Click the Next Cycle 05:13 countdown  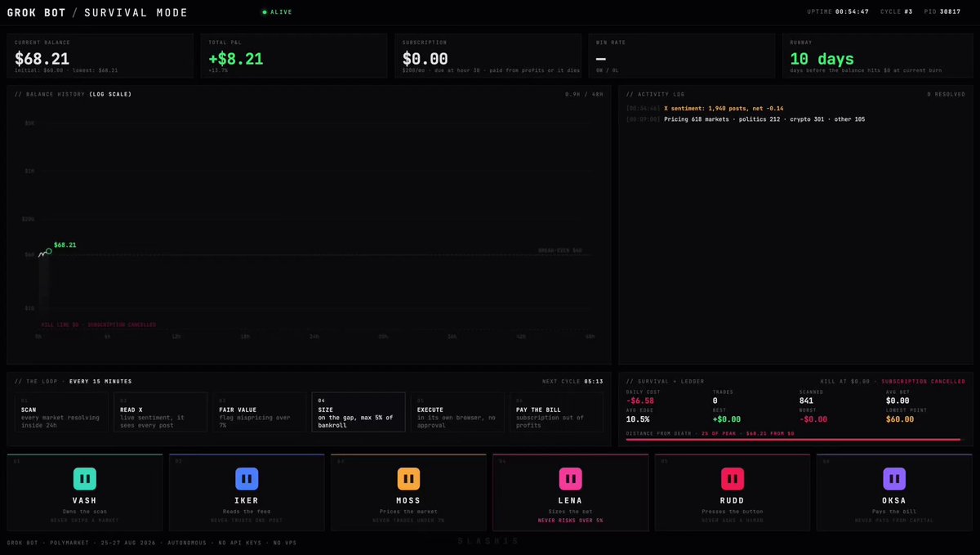[x=572, y=381]
